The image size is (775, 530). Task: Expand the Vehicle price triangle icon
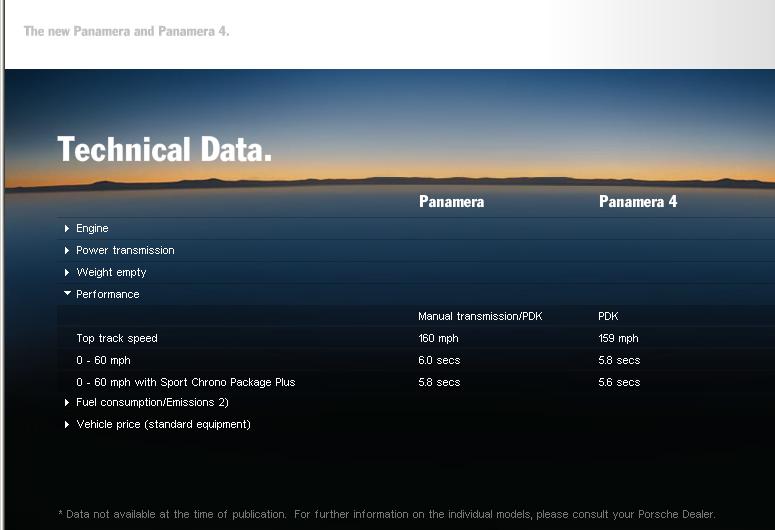point(67,424)
